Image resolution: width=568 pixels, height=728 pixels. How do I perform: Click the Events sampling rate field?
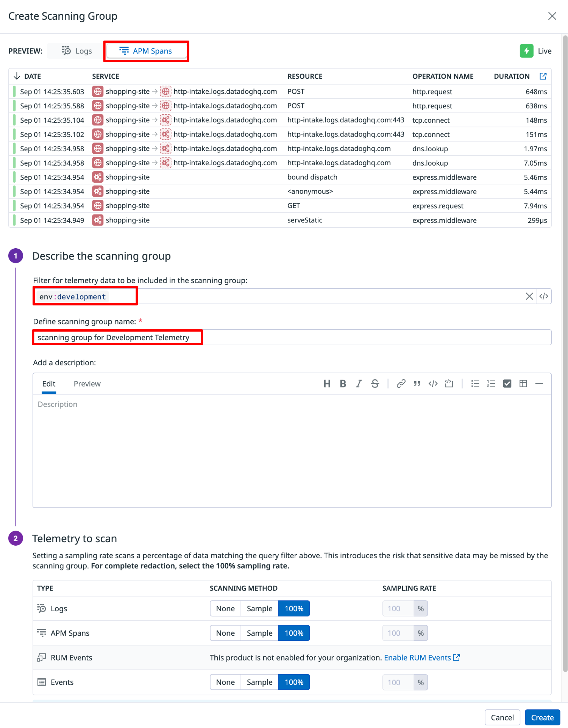(x=398, y=682)
